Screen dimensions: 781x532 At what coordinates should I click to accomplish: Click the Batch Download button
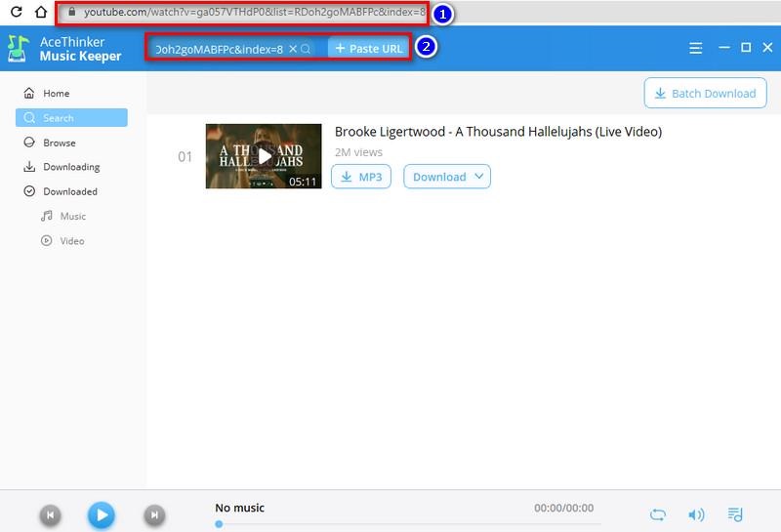click(705, 93)
